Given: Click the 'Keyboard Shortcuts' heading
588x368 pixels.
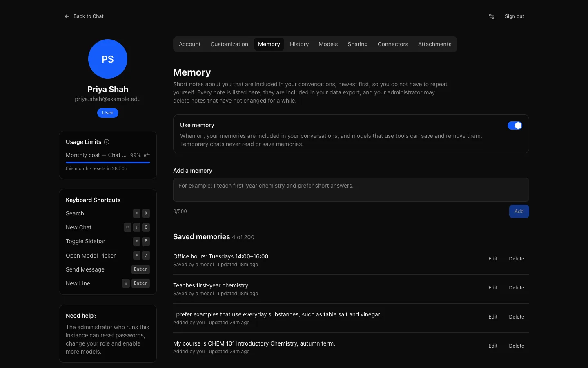Looking at the screenshot, I should pyautogui.click(x=93, y=200).
